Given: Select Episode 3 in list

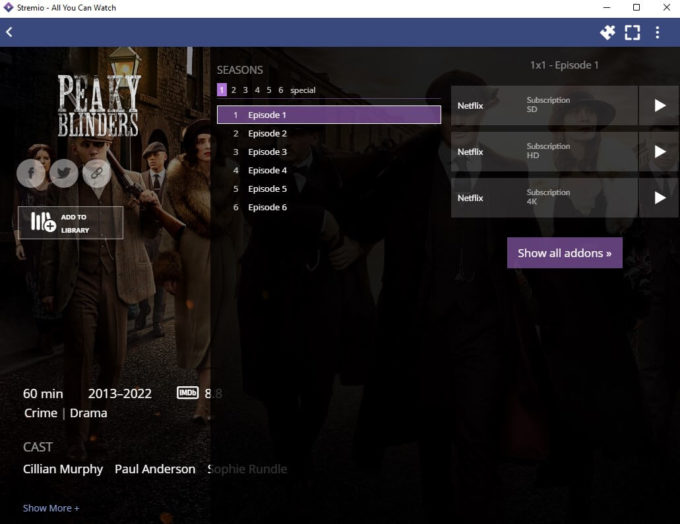Looking at the screenshot, I should click(x=267, y=152).
